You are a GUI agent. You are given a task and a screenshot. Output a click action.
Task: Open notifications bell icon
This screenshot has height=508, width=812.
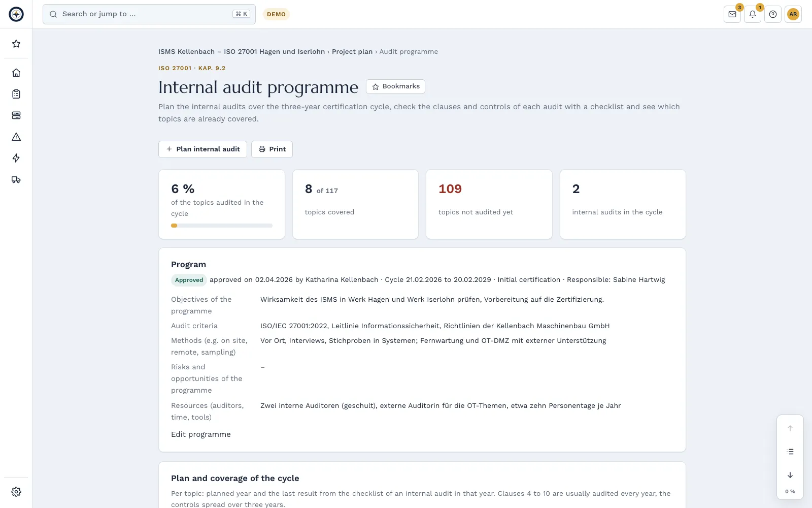click(x=753, y=14)
